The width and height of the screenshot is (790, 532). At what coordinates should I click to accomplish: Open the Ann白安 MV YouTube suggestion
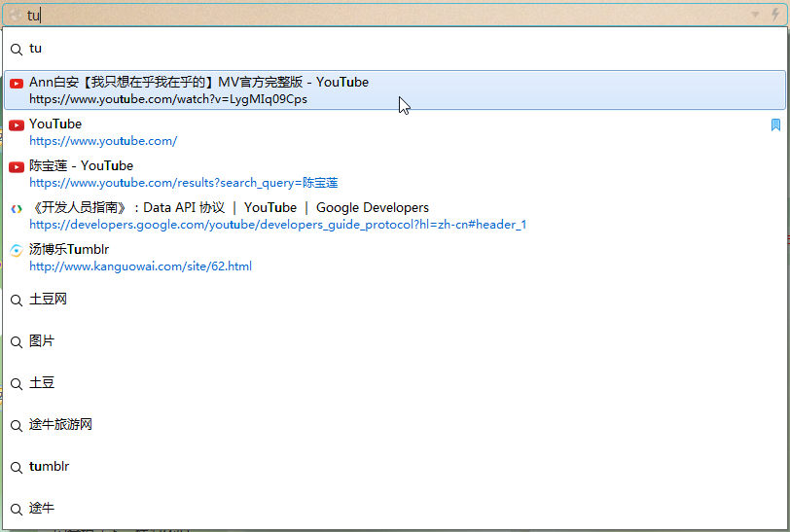tap(394, 90)
